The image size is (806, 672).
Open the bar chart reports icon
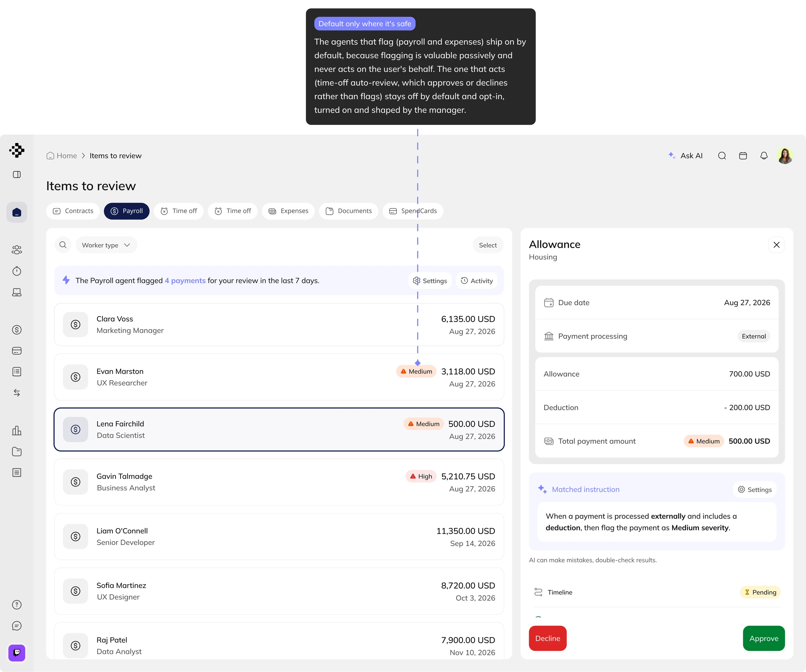coord(16,431)
